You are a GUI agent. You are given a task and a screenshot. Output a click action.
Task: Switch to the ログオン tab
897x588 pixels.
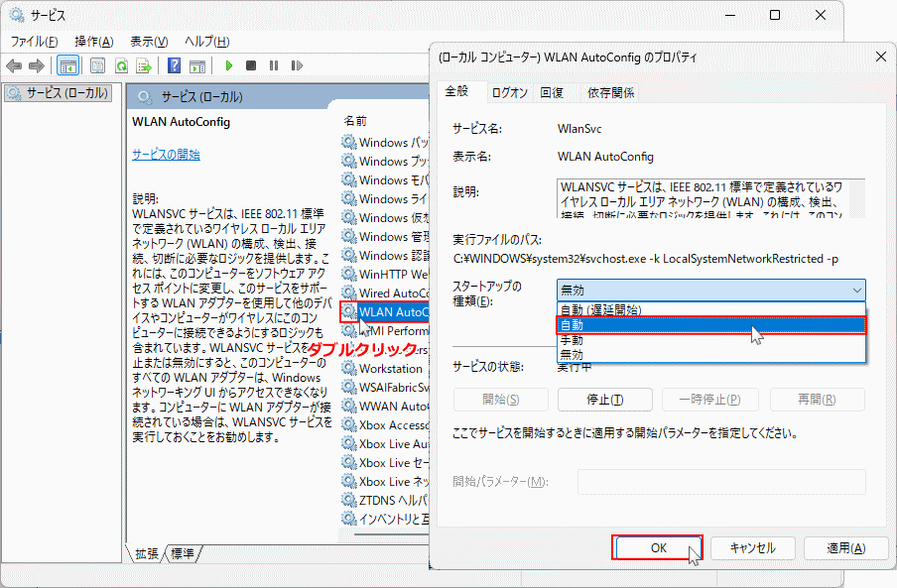pos(510,92)
